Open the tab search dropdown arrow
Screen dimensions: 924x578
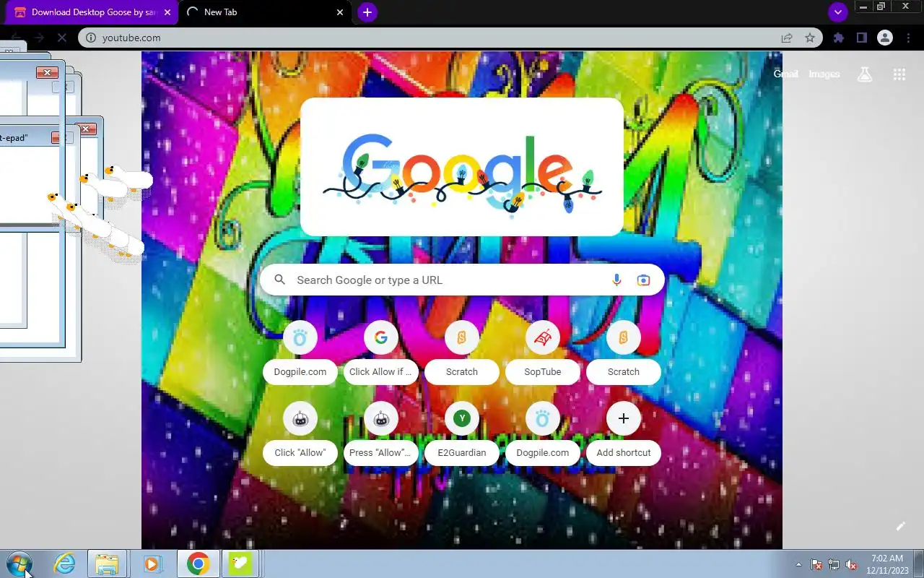tap(837, 12)
